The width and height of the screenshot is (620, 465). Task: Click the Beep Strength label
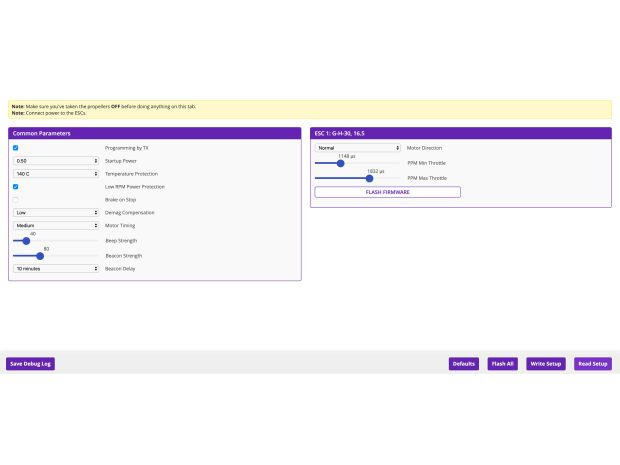[121, 241]
